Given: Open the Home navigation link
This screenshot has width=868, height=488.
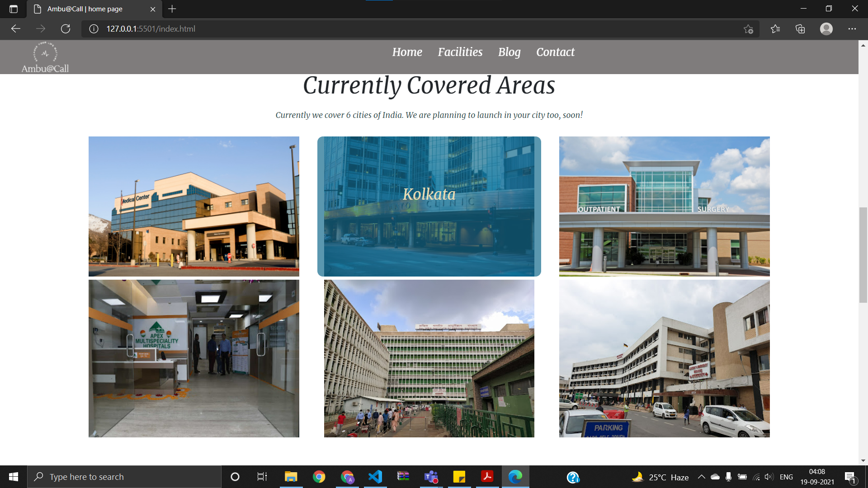Looking at the screenshot, I should [407, 52].
